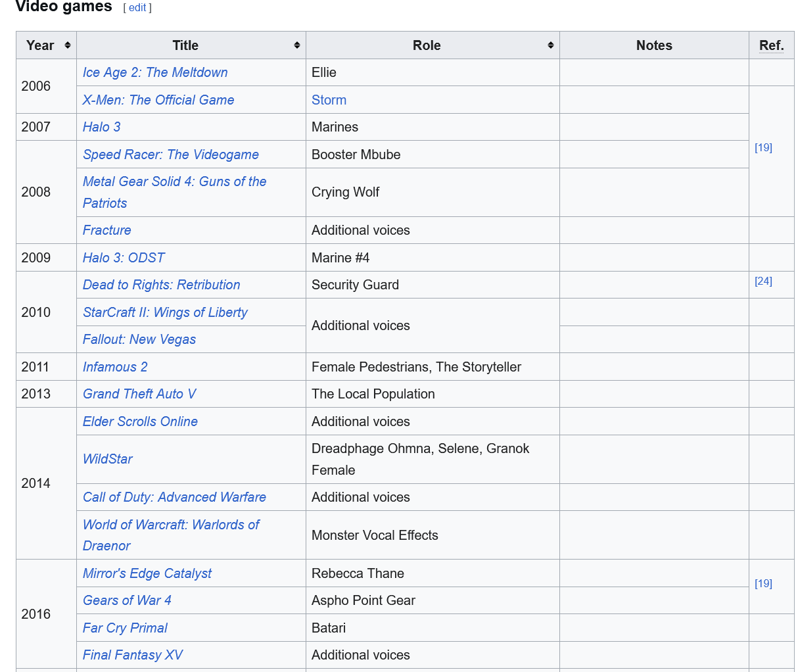
Task: Select the 2008 year cell
Action: [x=46, y=192]
